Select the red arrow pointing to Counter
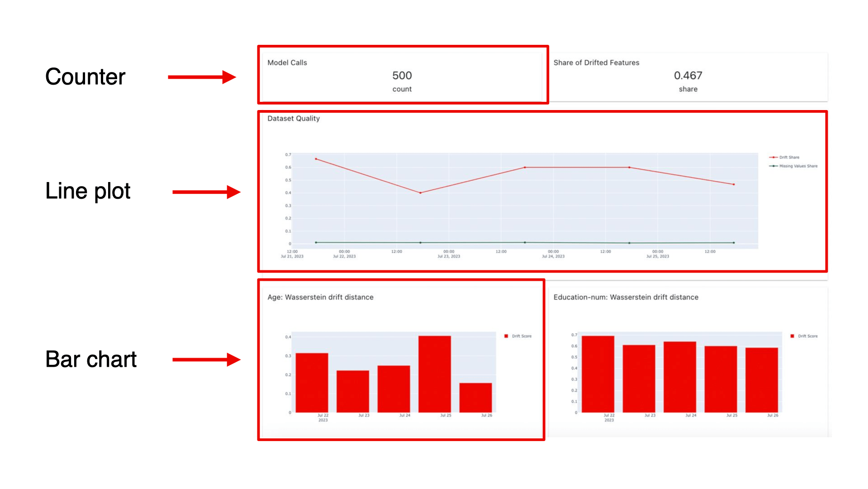Image resolution: width=868 pixels, height=489 pixels. (201, 77)
